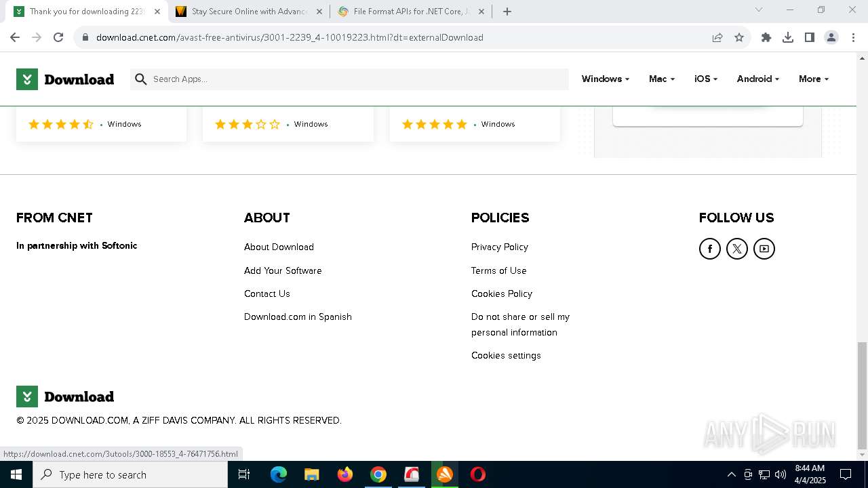Viewport: 868px width, 488px height.
Task: Go back to previous page
Action: point(15,37)
